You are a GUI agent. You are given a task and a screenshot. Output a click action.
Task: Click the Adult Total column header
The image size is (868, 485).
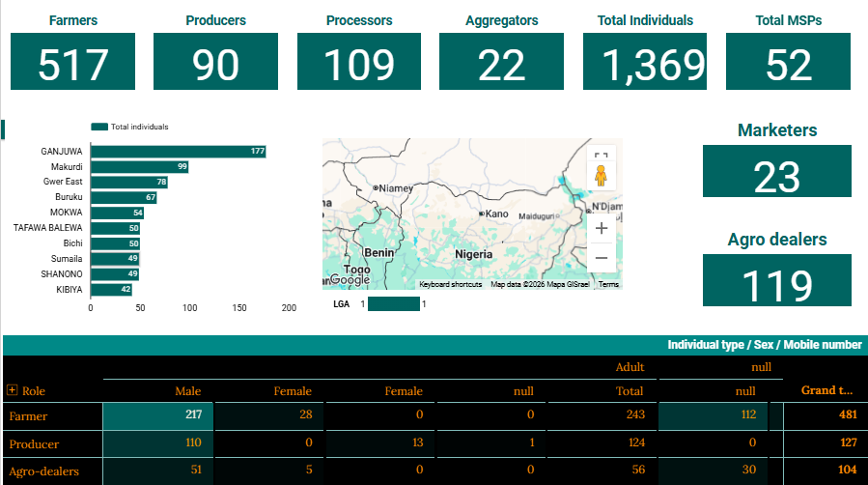point(630,391)
